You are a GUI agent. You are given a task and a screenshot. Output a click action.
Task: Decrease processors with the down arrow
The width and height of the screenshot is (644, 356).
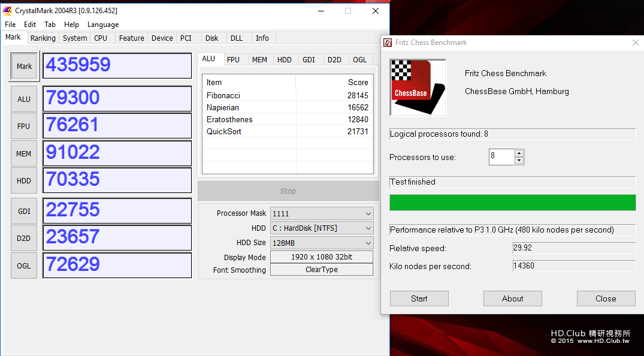click(x=519, y=161)
